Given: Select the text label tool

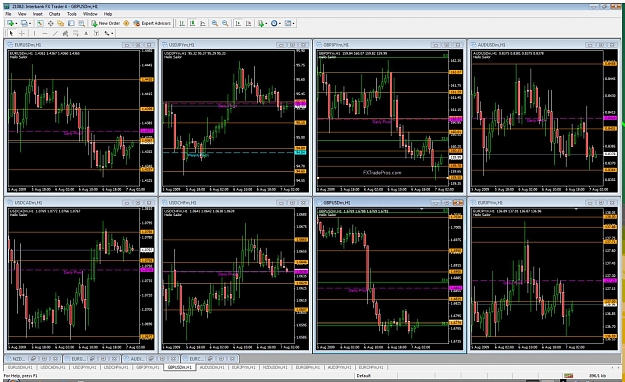Looking at the screenshot, I should (x=96, y=33).
